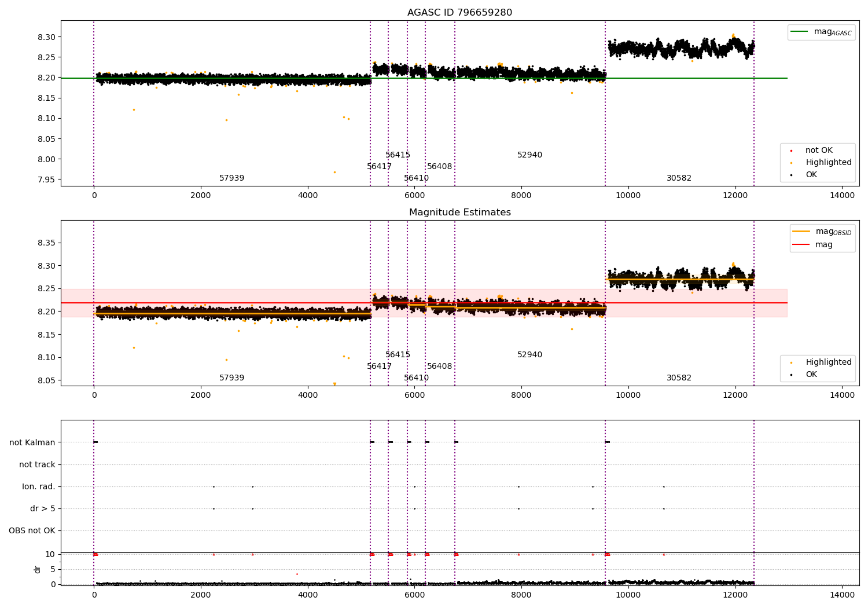Click obsid label 57939 in the Magnitude Estimates plot
The image size is (868, 608).
pyautogui.click(x=231, y=378)
